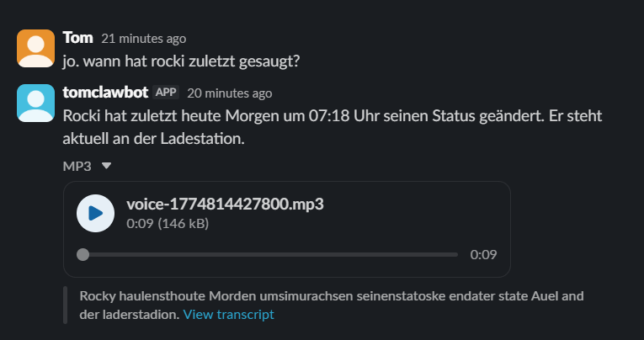Click the voice-1774814427800.mp3 file name

225,204
